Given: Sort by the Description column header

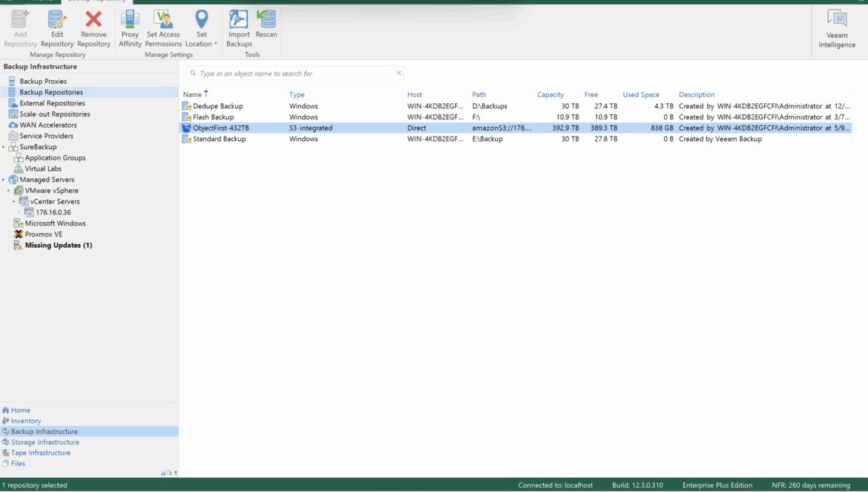Looking at the screenshot, I should [x=697, y=95].
